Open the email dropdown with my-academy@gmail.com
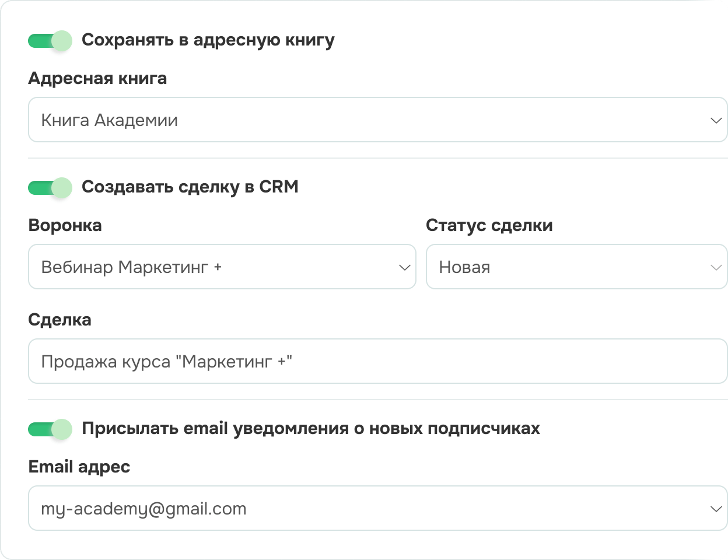Viewport: 728px width, 560px height. pyautogui.click(x=377, y=508)
